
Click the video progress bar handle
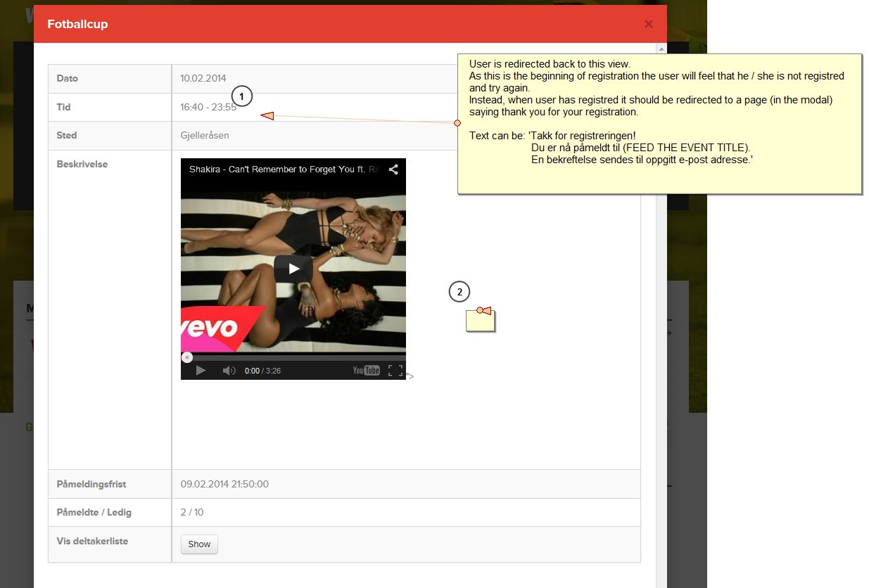[x=187, y=357]
